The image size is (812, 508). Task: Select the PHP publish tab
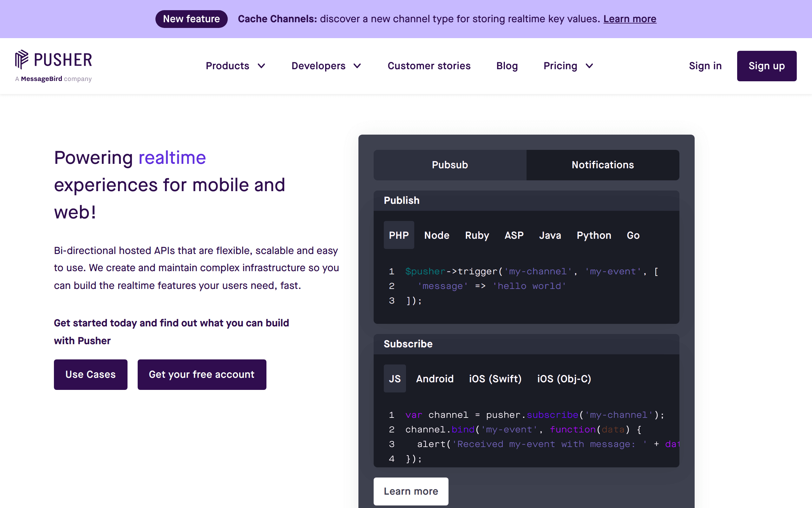pyautogui.click(x=399, y=235)
